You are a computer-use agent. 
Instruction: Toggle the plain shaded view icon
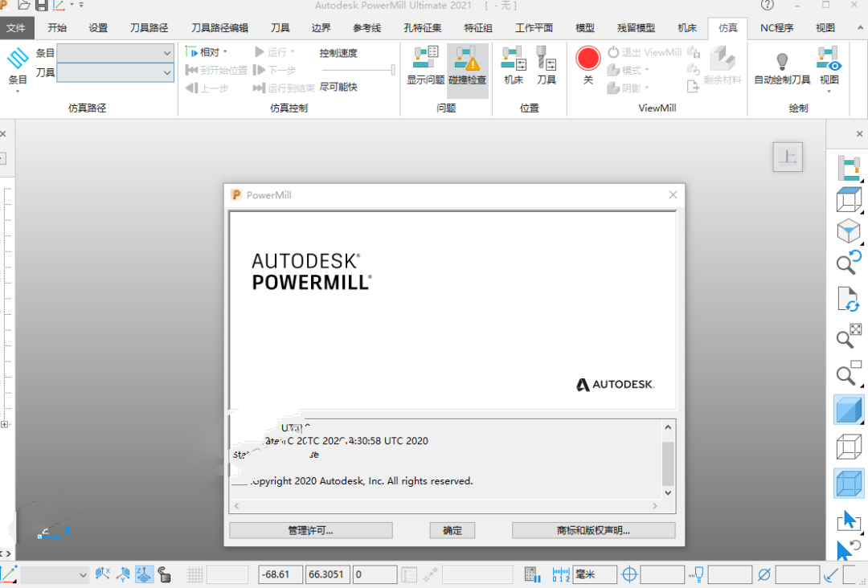[849, 410]
